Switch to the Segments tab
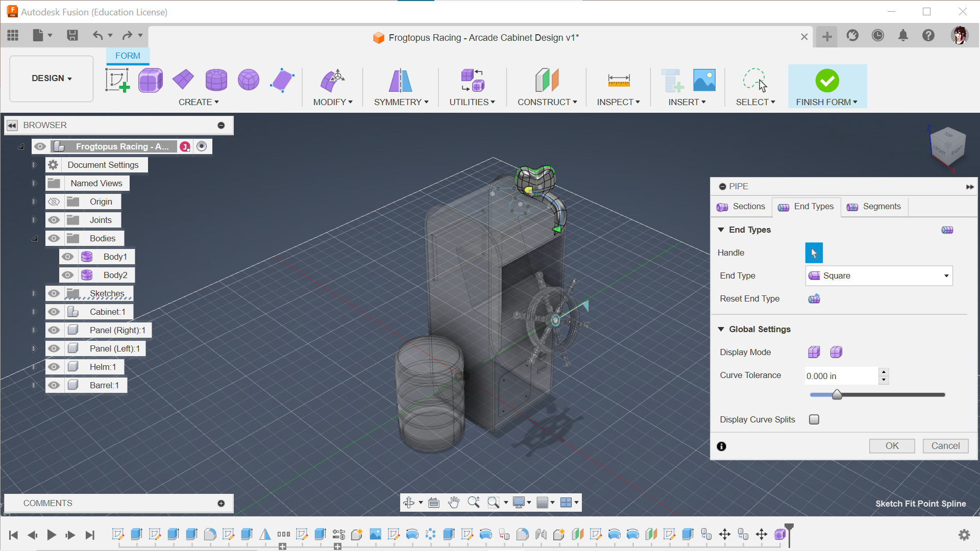 tap(874, 207)
